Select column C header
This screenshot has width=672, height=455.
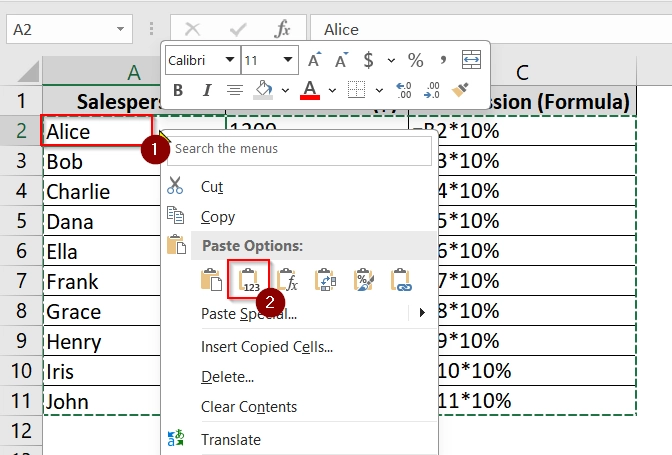pos(522,72)
